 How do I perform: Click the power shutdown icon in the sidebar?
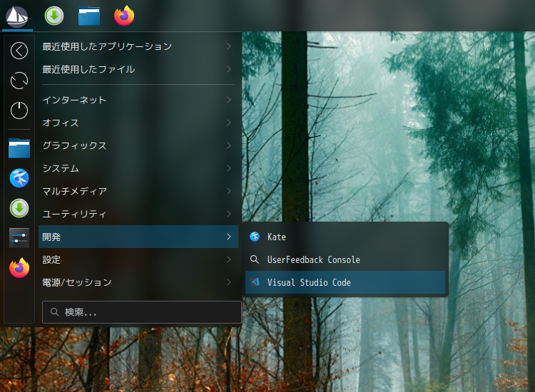[x=19, y=110]
